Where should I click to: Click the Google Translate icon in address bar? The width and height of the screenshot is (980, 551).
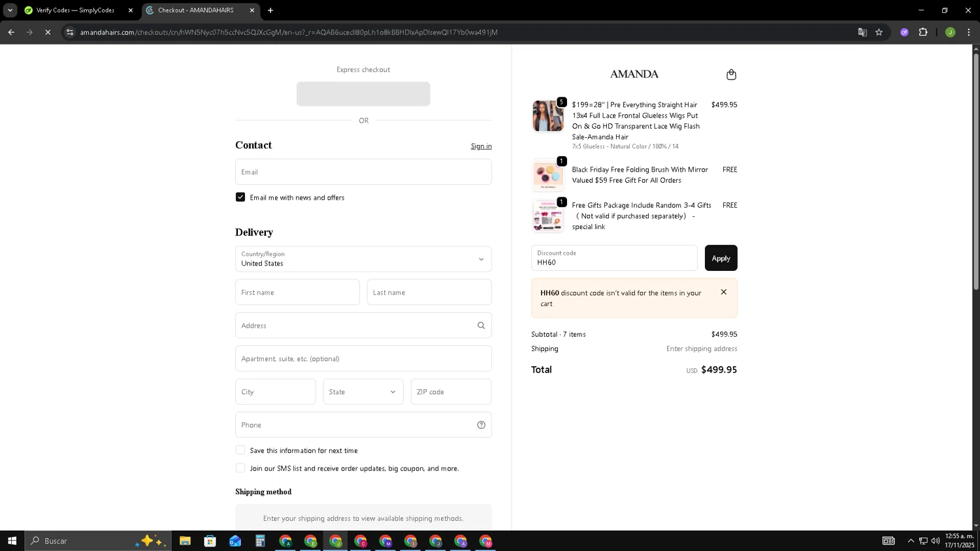click(x=862, y=32)
